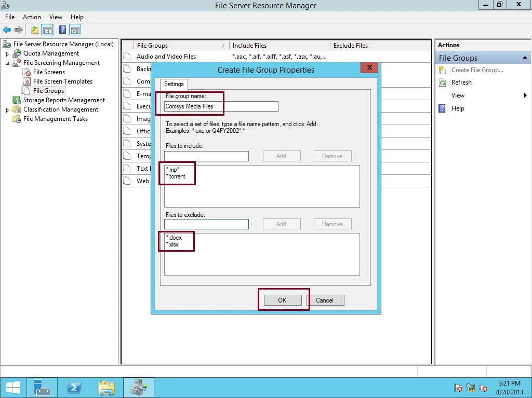This screenshot has width=532, height=398.
Task: Open the File menu
Action: click(x=10, y=17)
